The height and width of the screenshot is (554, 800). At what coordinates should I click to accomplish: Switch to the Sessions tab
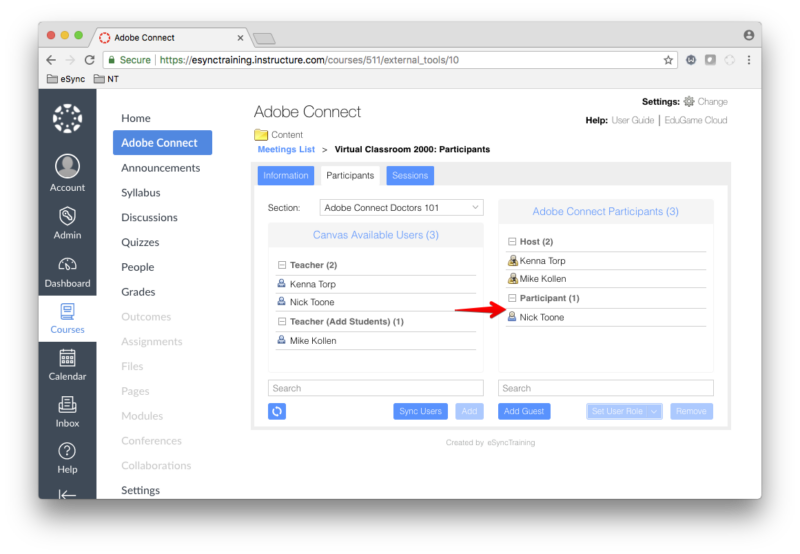tap(410, 176)
